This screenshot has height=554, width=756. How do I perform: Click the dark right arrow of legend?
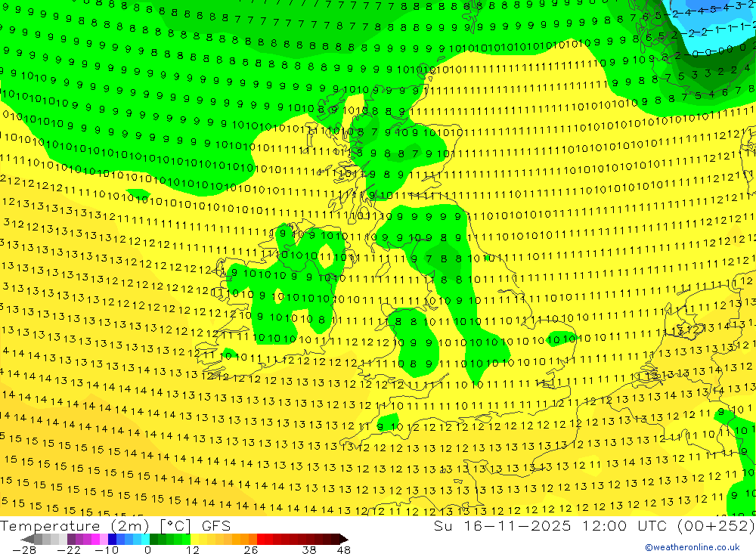pyautogui.click(x=343, y=539)
